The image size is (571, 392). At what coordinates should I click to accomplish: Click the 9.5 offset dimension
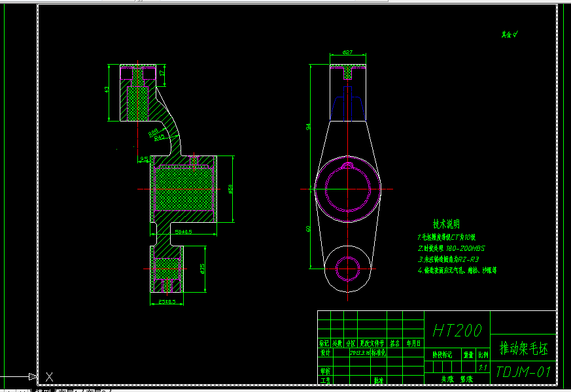[144, 159]
